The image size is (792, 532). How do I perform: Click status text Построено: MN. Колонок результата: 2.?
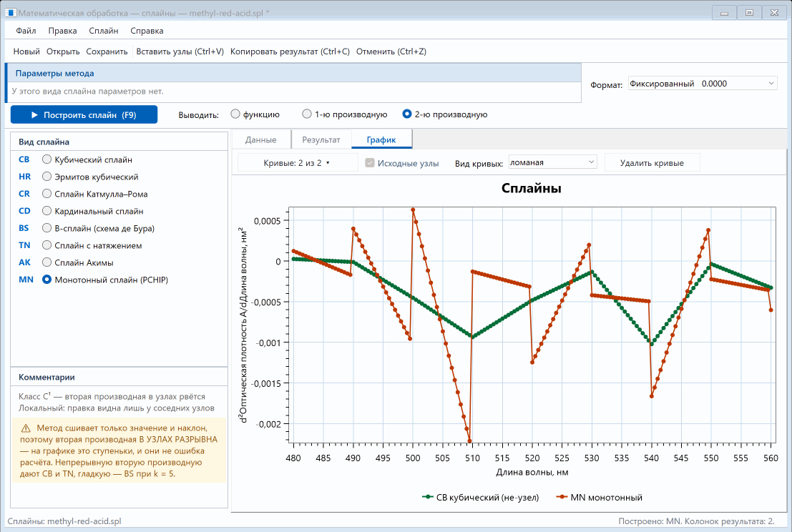pyautogui.click(x=696, y=521)
